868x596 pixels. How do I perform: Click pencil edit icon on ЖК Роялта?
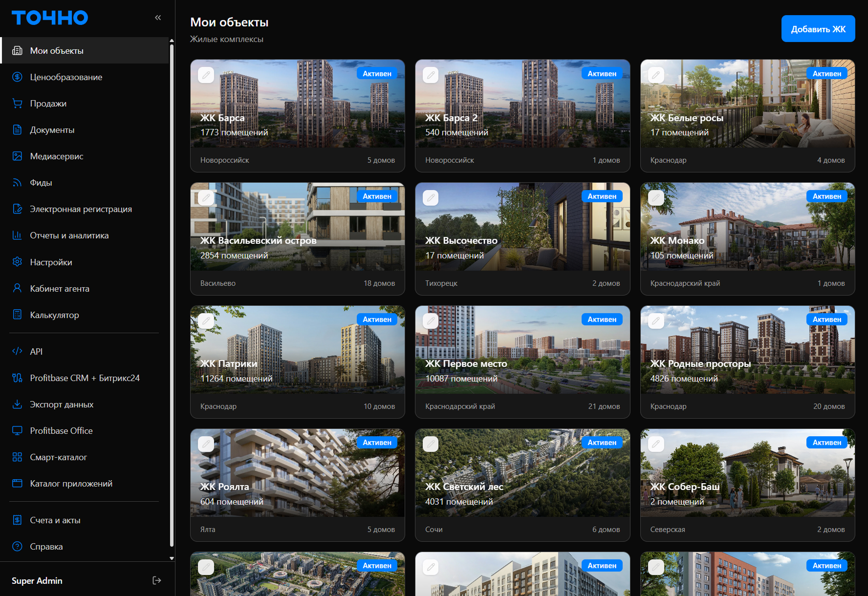coord(206,444)
